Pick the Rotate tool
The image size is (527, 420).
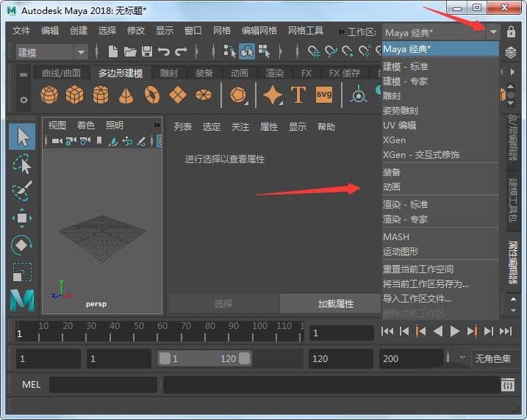(22, 245)
